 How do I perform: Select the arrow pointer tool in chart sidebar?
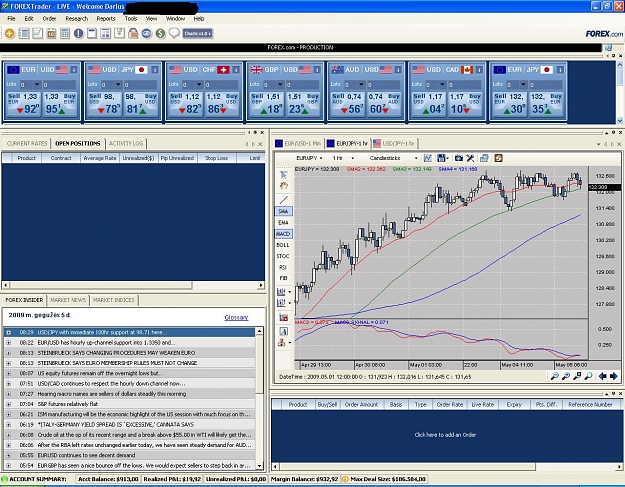(x=283, y=175)
